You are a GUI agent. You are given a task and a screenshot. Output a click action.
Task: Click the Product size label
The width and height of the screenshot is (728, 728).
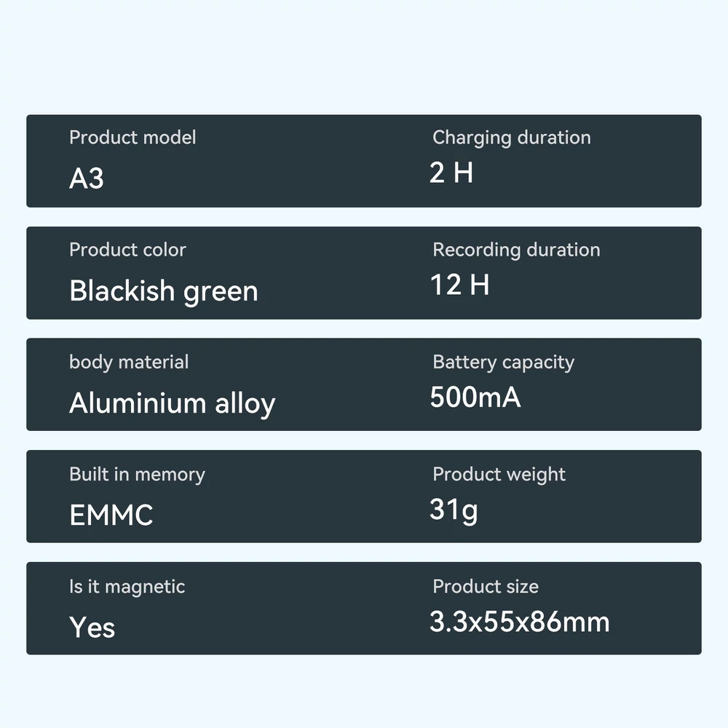pyautogui.click(x=486, y=586)
